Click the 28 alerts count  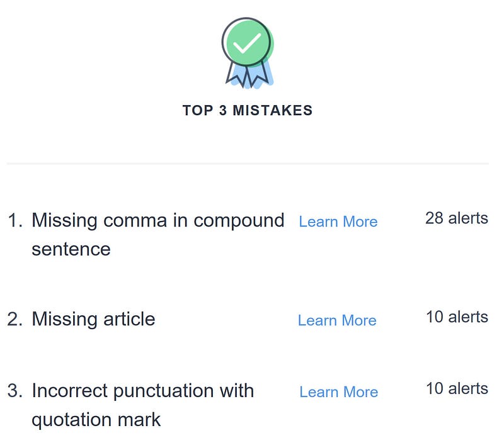coord(456,218)
